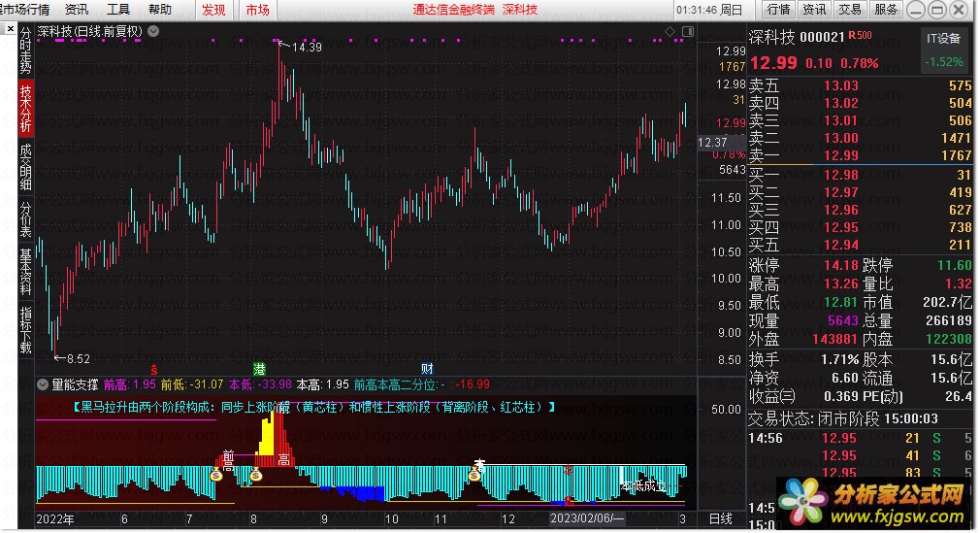Click the money bag icon below yellow bars
Screen dimensions: 980x533
pyautogui.click(x=255, y=476)
